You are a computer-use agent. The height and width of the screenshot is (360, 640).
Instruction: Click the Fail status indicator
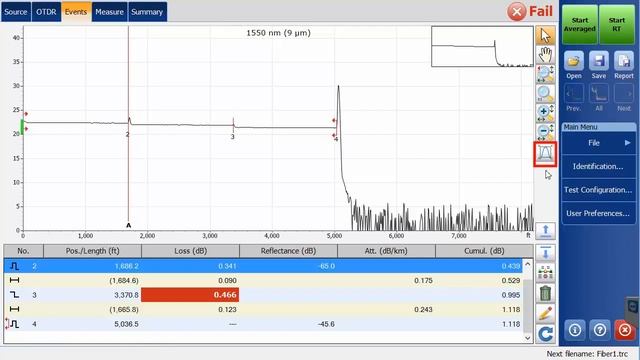click(x=530, y=11)
